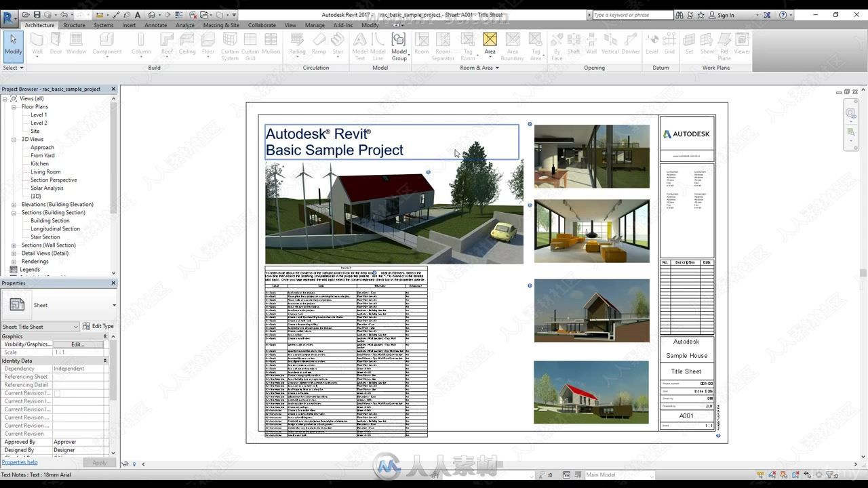Viewport: 868px width, 488px height.
Task: Click the Undo arrow in quick access toolbar
Action: coord(64,14)
